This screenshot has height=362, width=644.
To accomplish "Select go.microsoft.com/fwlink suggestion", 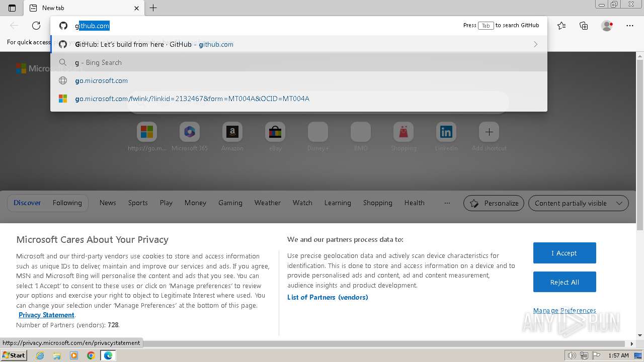I will click(299, 99).
